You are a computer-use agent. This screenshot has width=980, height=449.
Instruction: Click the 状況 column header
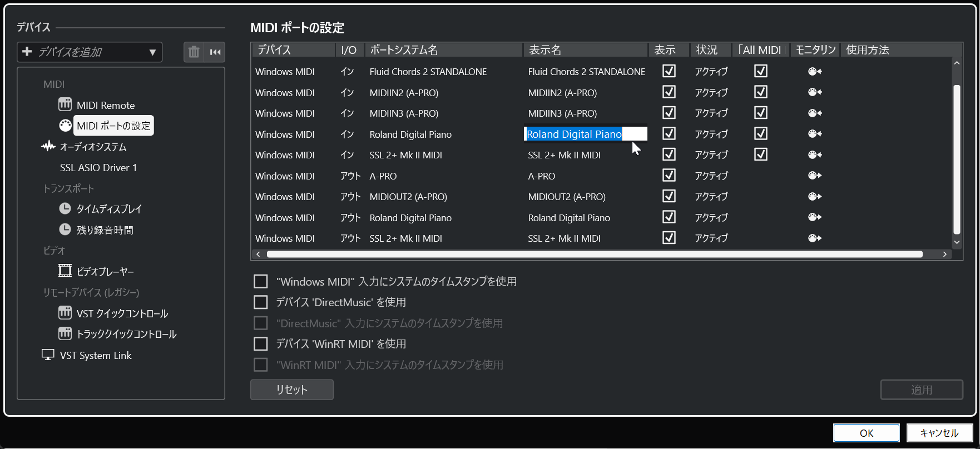pyautogui.click(x=710, y=50)
